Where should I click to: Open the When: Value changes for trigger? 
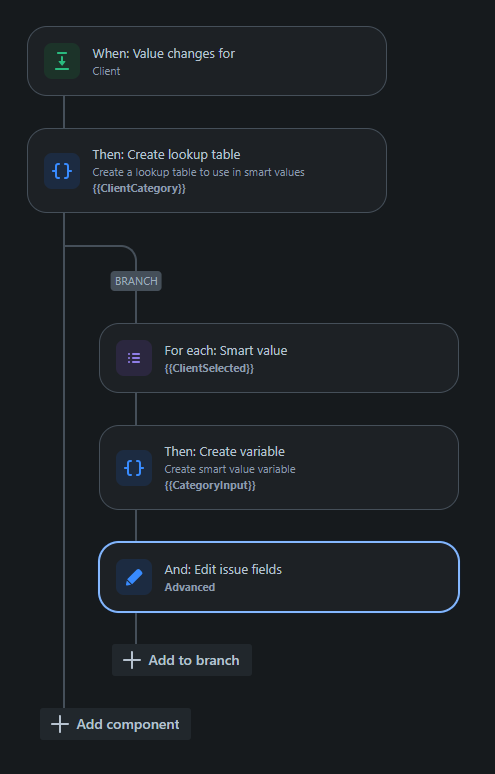(x=207, y=61)
